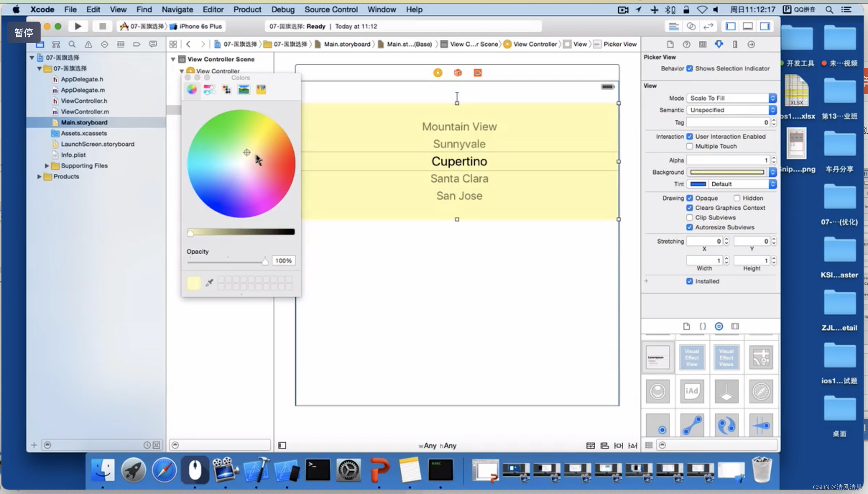Click the color wheel icon in Colors panel
The image size is (868, 494).
tap(191, 90)
